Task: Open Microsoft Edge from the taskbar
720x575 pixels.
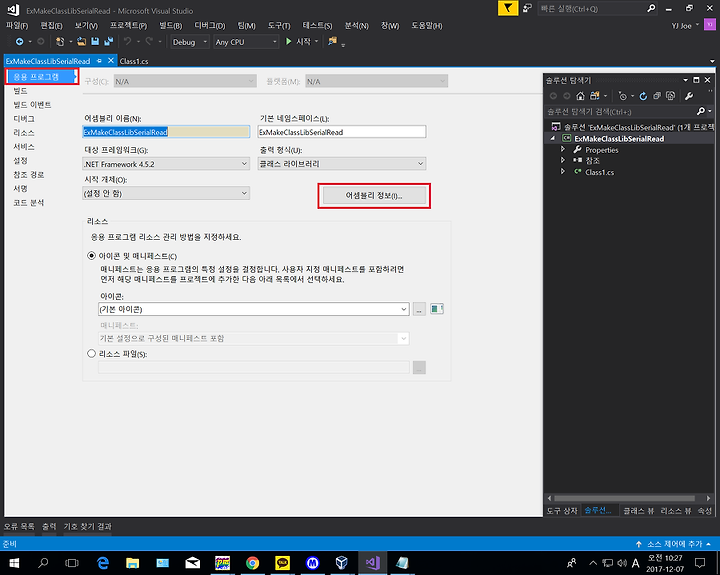Action: (x=103, y=563)
